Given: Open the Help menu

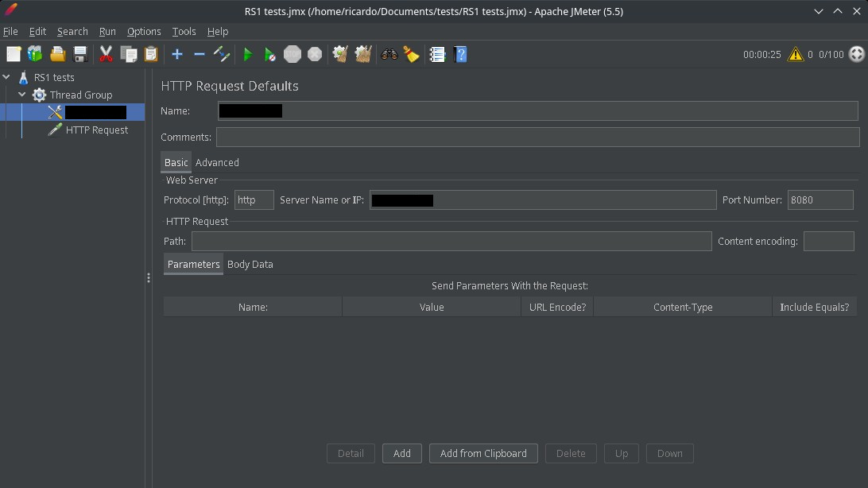Looking at the screenshot, I should coord(218,32).
